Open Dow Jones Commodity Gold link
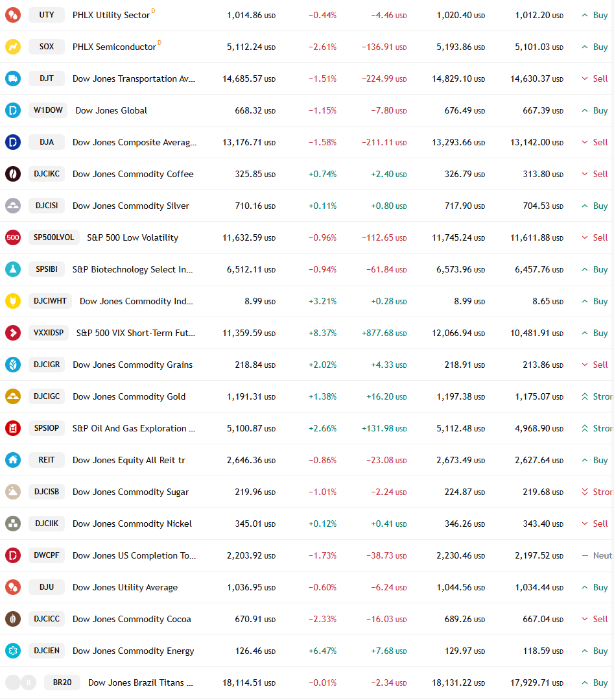Screen dimensions: 614x700 (129, 396)
